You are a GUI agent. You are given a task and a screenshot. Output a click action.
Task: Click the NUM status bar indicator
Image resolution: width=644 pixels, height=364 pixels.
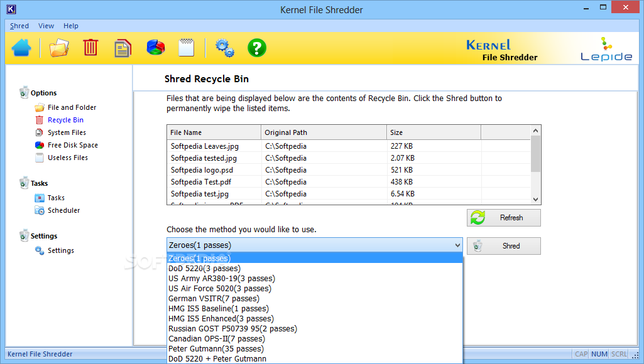599,354
